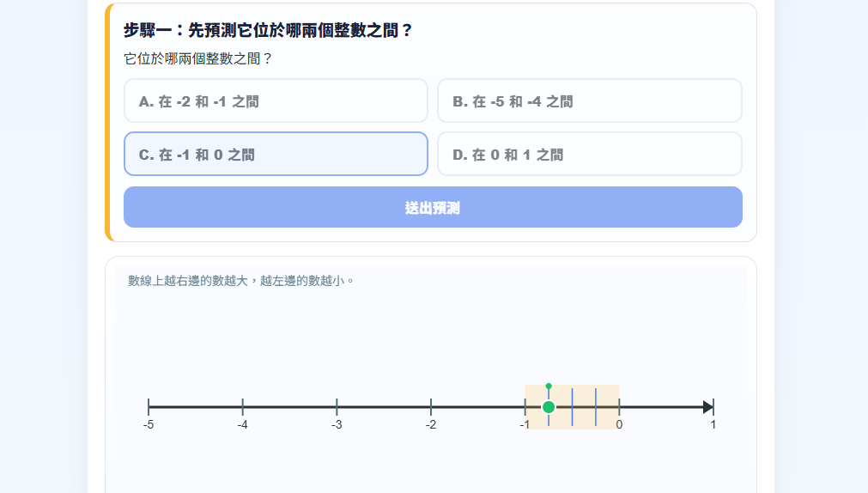Click tick mark labeled 1 on number line

click(x=713, y=407)
